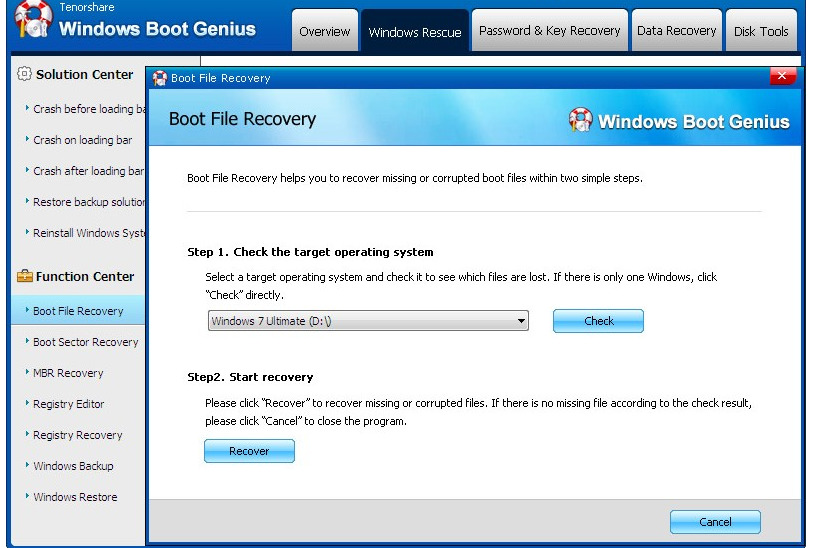The image size is (819, 548).
Task: Click the 'Step 1. Check the target operating system' heading
Action: pyautogui.click(x=310, y=252)
